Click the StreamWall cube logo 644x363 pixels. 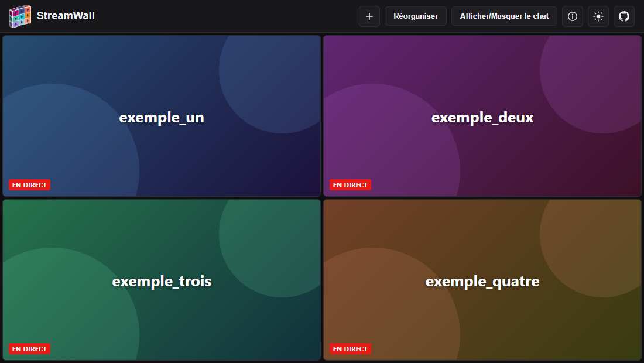coord(20,16)
